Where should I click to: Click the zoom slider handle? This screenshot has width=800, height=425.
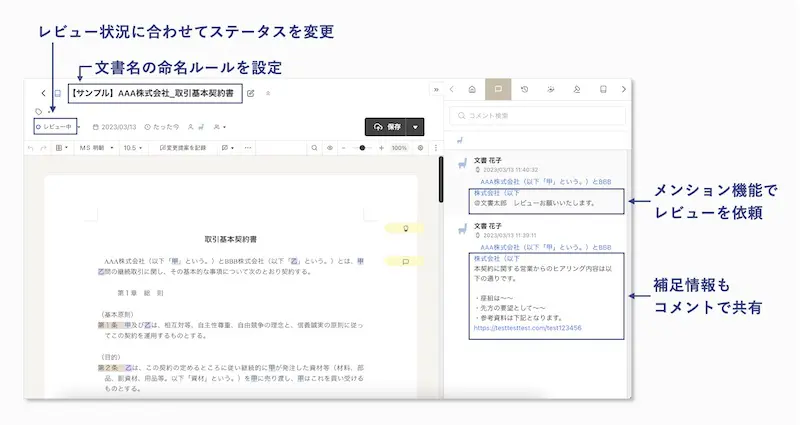tap(362, 148)
